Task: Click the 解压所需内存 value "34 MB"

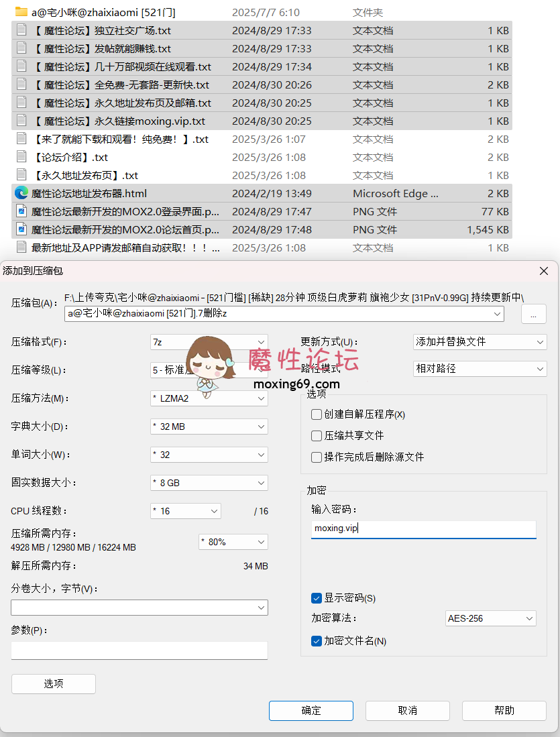Action: click(x=256, y=566)
